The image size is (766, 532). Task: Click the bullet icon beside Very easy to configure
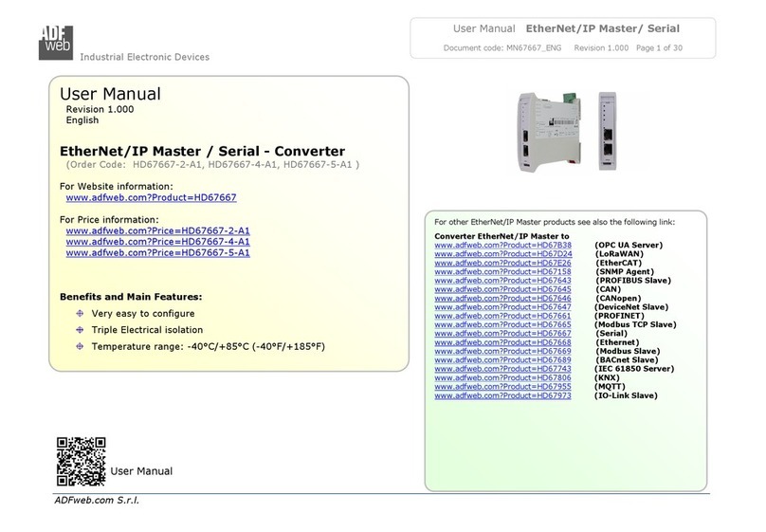(80, 313)
